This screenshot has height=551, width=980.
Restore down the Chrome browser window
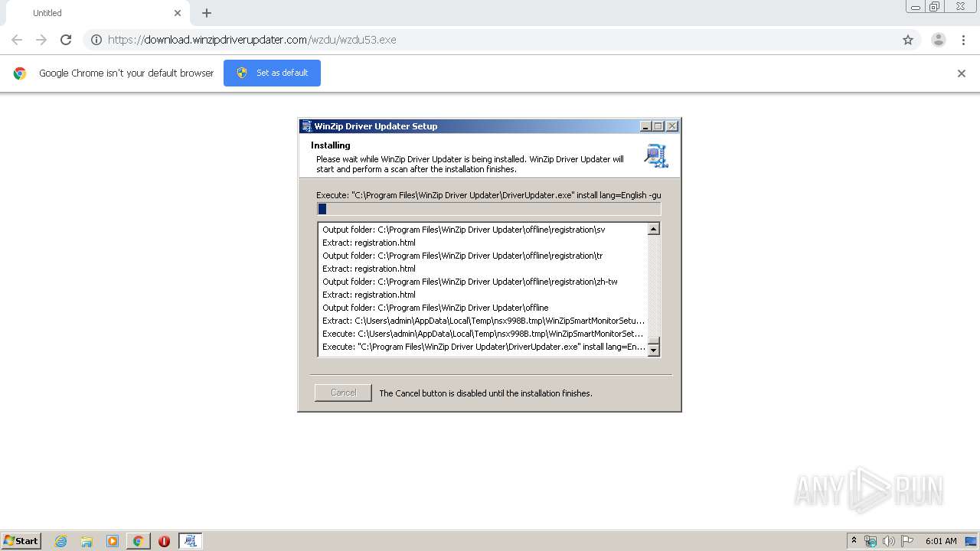click(935, 7)
